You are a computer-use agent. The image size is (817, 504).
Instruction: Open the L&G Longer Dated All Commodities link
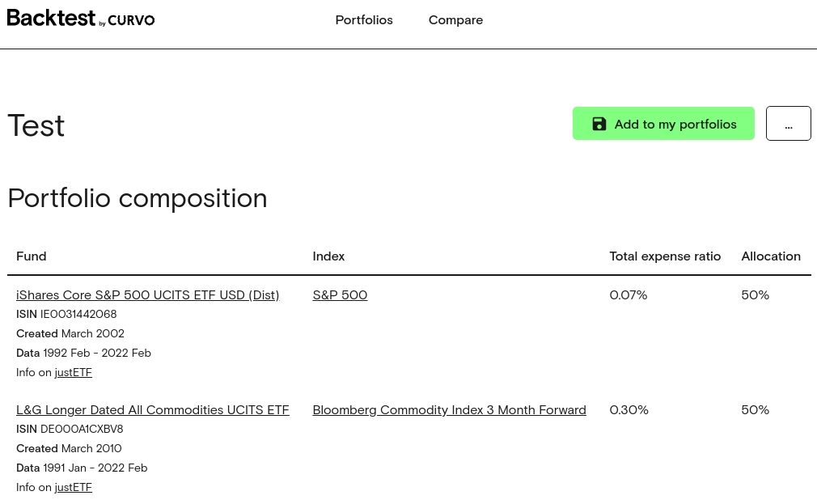click(152, 410)
